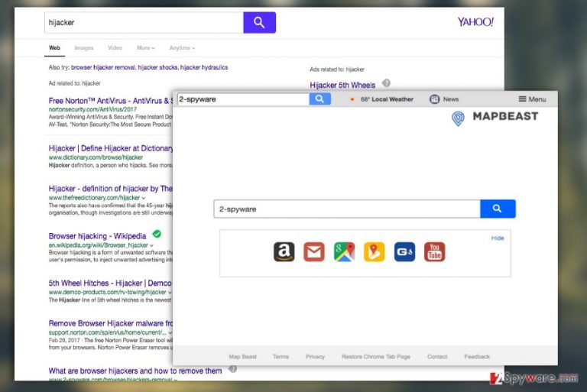Expand the arrow next to en.wikipedia.org URL
Screen dimensions: 587x392
point(151,245)
